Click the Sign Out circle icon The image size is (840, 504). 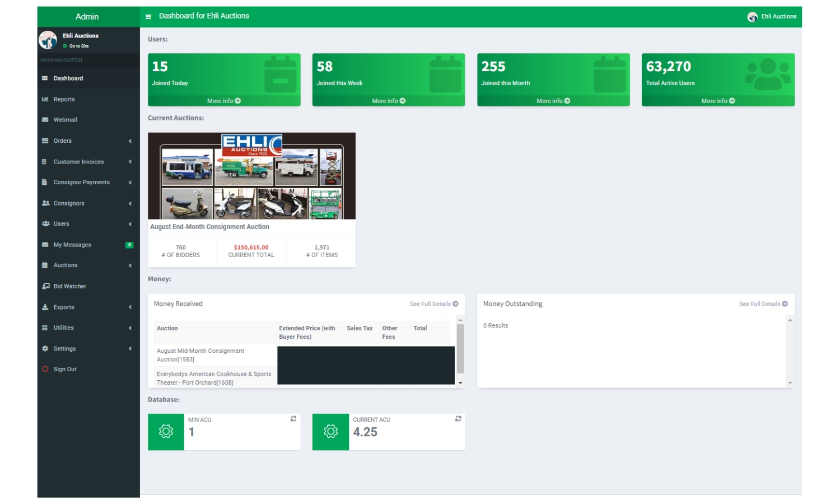click(45, 369)
